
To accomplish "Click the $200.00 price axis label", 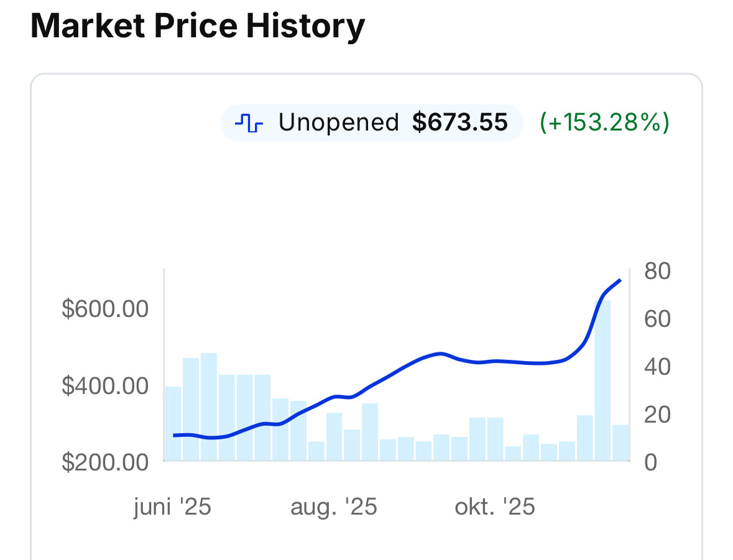I will pos(105,462).
